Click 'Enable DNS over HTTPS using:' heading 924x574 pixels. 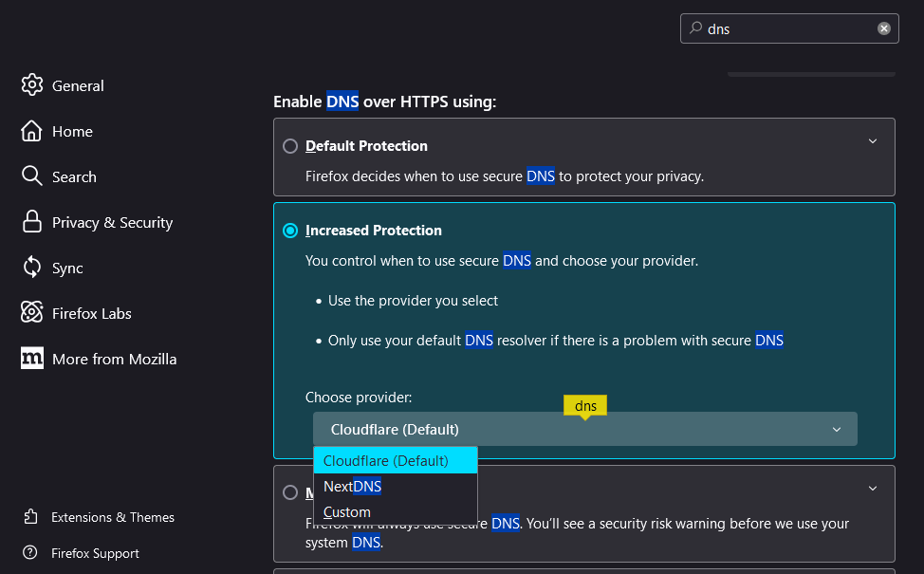coord(385,102)
